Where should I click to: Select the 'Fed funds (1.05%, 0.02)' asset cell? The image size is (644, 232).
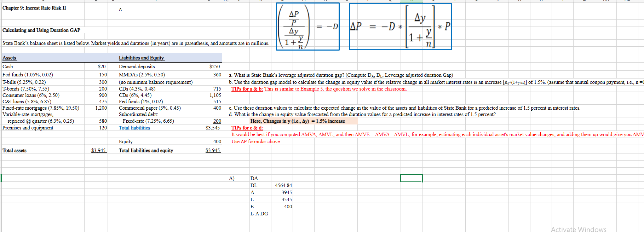[x=28, y=75]
